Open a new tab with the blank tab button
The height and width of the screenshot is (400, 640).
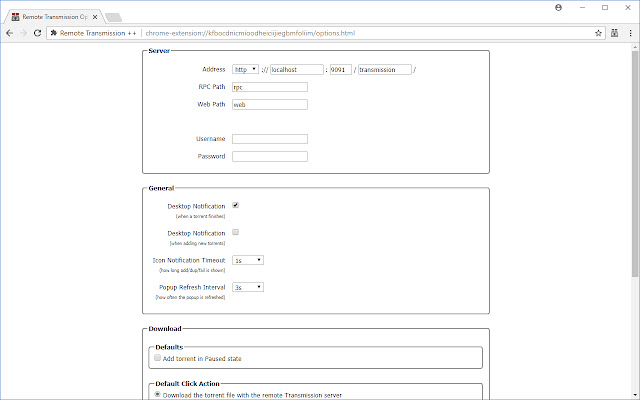[113, 17]
